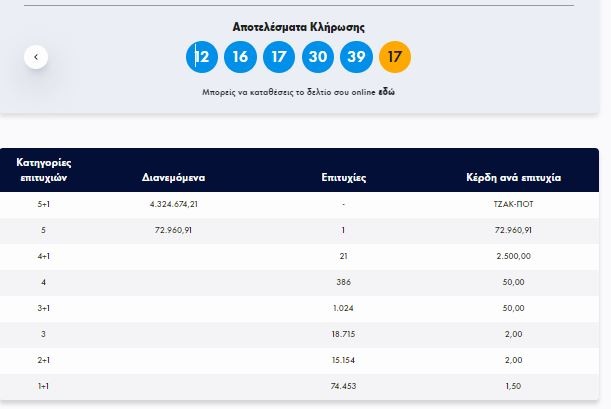The image size is (611, 409).
Task: Click the 'Επιτυχίες' column header
Action: coord(343,177)
